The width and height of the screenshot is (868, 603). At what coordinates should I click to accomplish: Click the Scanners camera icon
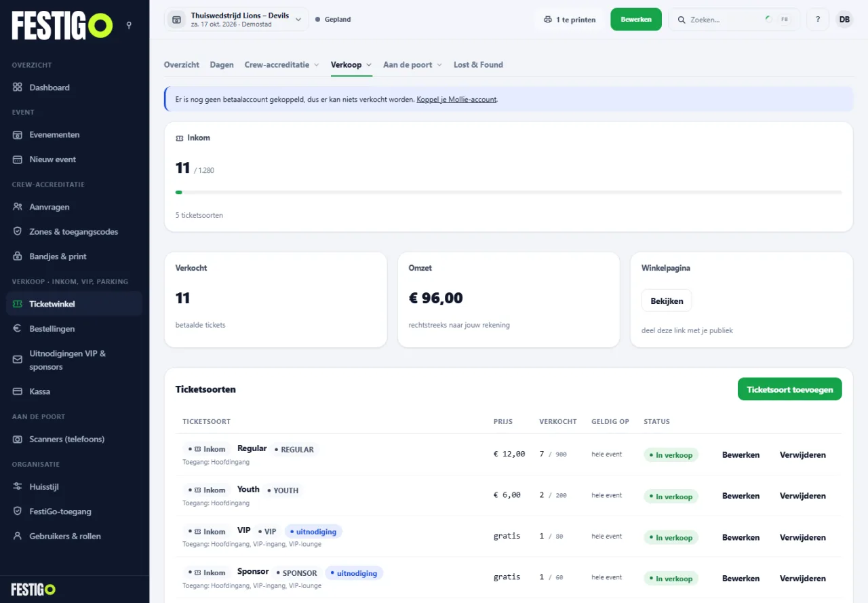18,439
